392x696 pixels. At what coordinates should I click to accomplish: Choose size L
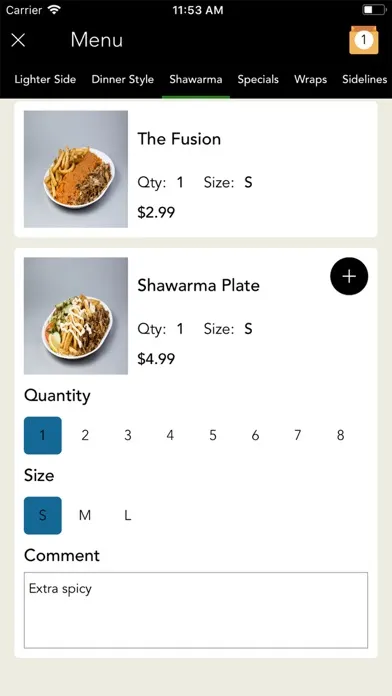click(x=127, y=515)
